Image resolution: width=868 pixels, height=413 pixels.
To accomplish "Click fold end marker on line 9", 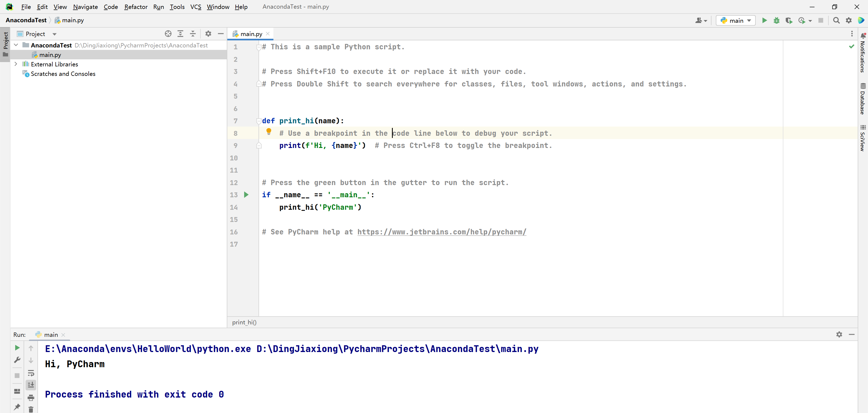I will 259,146.
